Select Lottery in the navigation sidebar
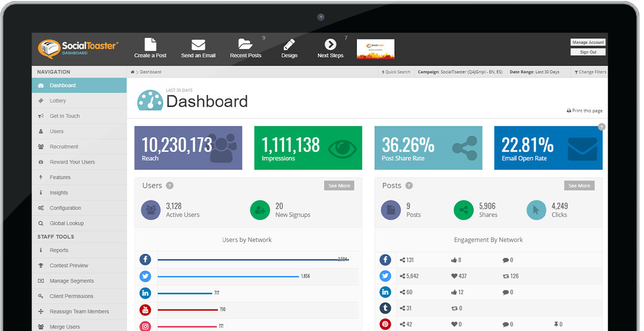Viewport: 644px width, 331px height. click(58, 101)
